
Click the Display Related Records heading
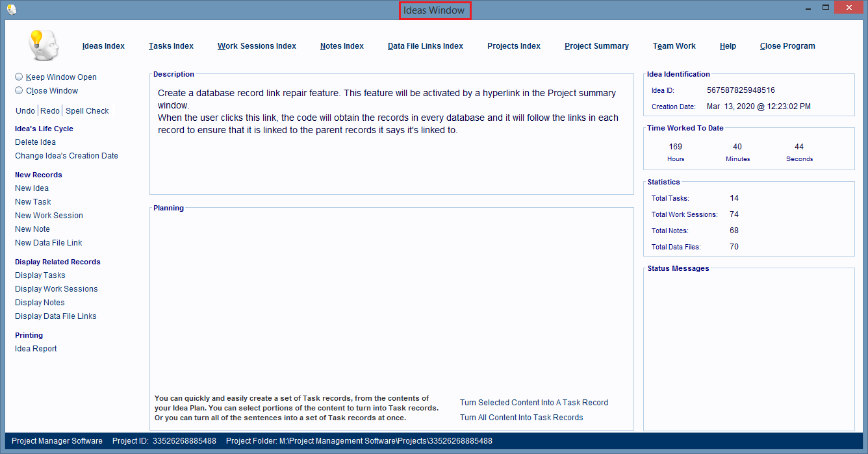(x=58, y=262)
